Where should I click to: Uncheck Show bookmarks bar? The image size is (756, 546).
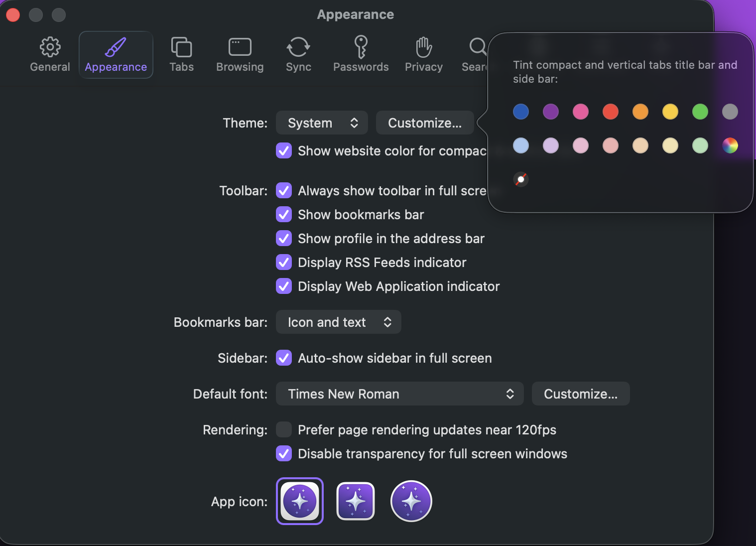[284, 215]
